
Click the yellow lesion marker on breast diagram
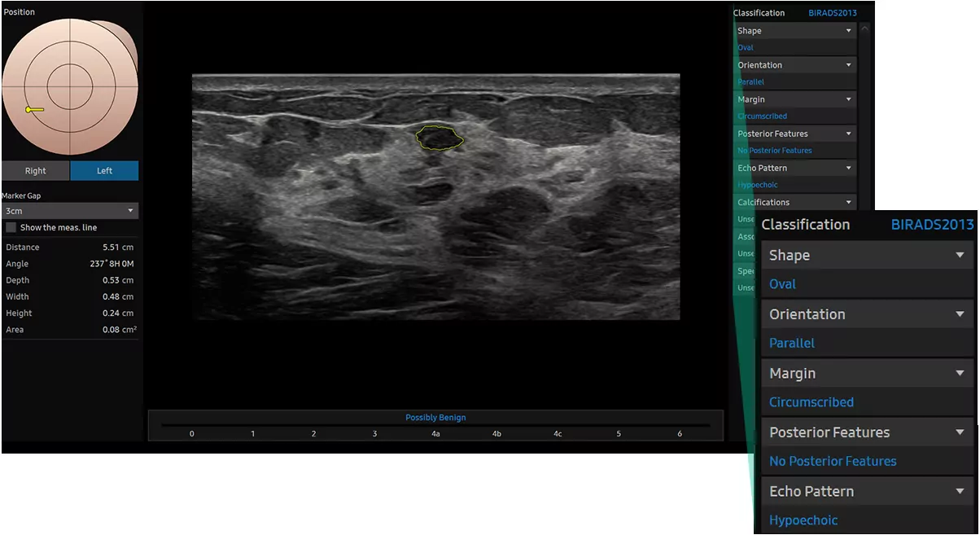click(33, 109)
